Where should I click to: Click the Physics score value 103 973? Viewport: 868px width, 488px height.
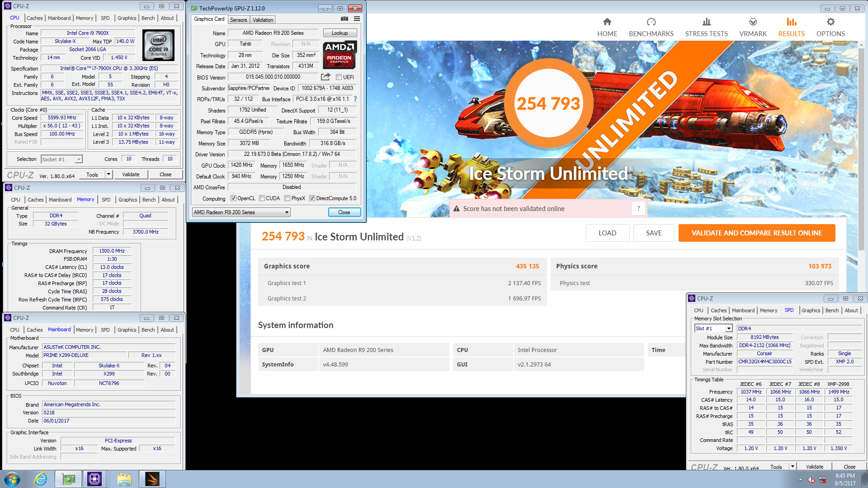click(820, 266)
